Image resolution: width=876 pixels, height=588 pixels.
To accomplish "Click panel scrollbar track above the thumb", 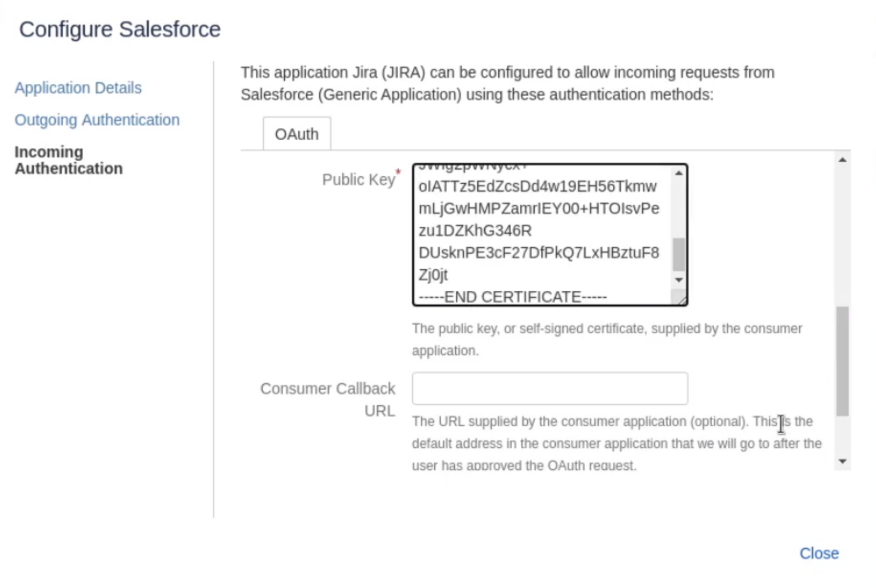I will point(842,235).
